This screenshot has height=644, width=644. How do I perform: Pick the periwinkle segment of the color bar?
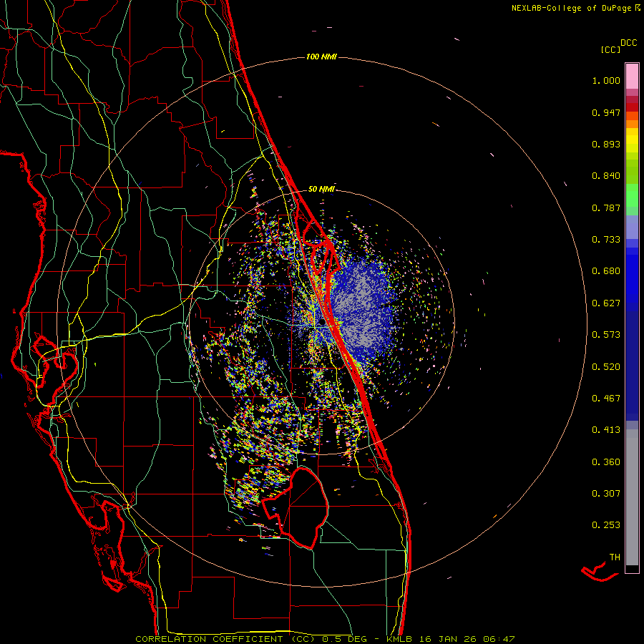pos(632,228)
